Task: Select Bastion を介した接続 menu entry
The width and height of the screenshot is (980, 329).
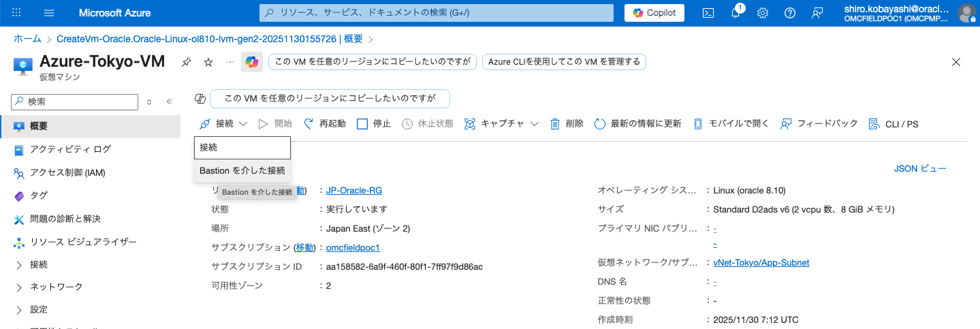Action: [x=242, y=170]
